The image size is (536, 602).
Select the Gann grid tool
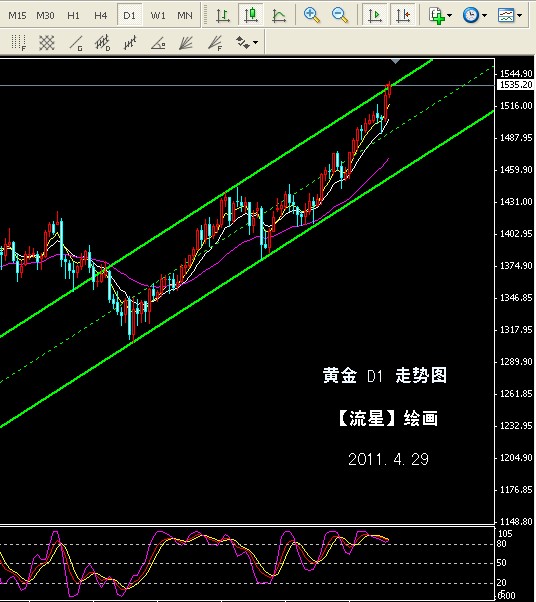[46, 43]
